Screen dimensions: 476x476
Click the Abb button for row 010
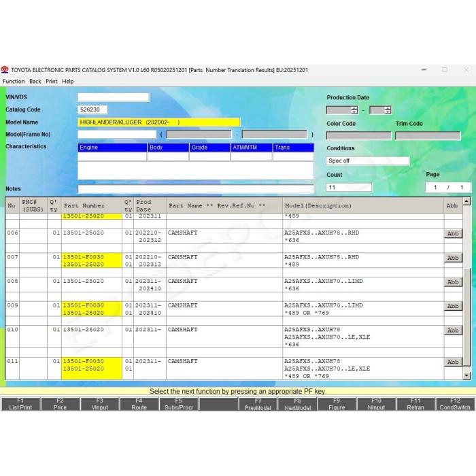[x=453, y=330]
